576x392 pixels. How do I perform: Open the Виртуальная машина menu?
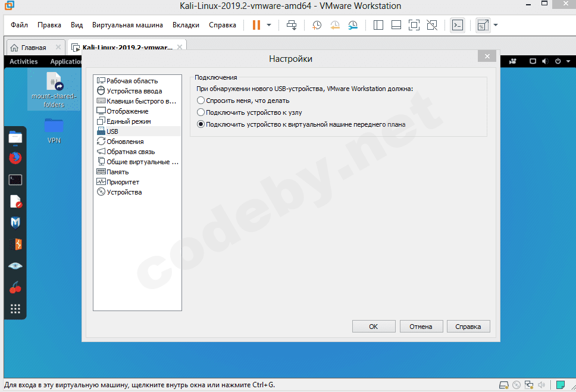tap(127, 25)
